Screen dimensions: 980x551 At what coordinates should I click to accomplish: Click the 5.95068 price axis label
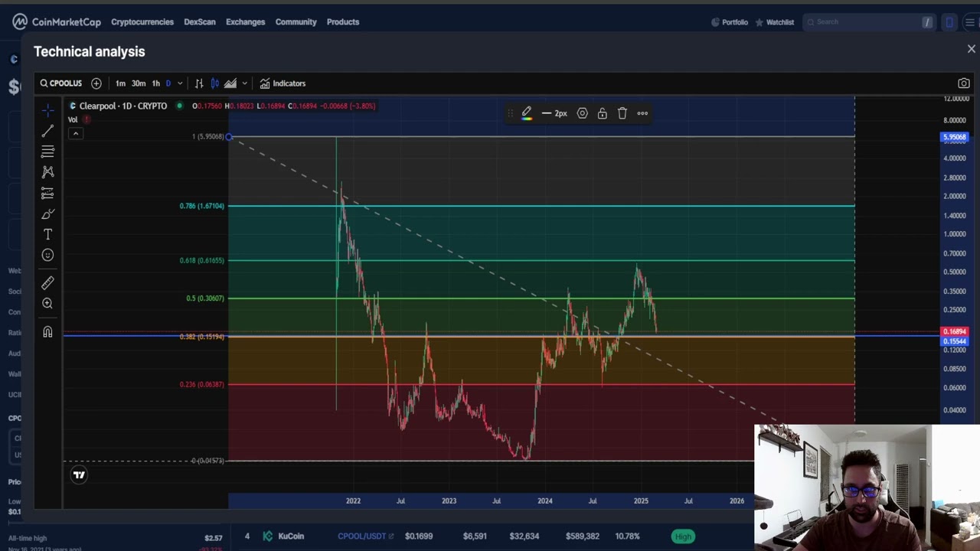[x=955, y=137]
